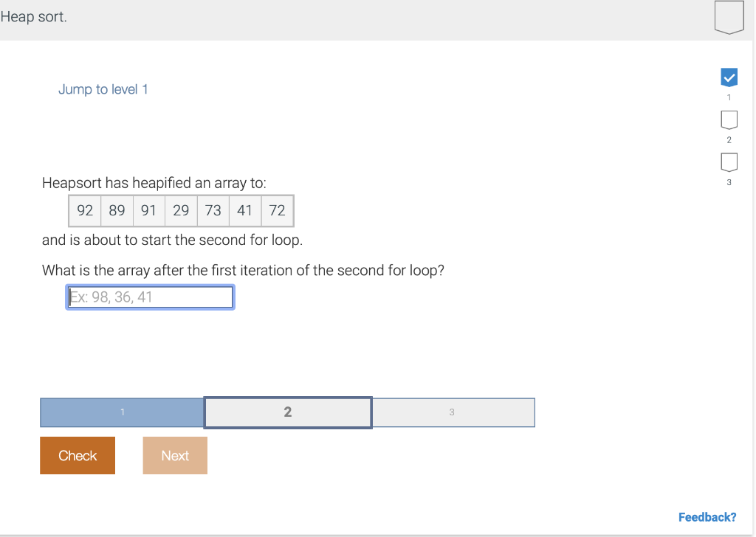Click array cell containing 92

coord(85,210)
